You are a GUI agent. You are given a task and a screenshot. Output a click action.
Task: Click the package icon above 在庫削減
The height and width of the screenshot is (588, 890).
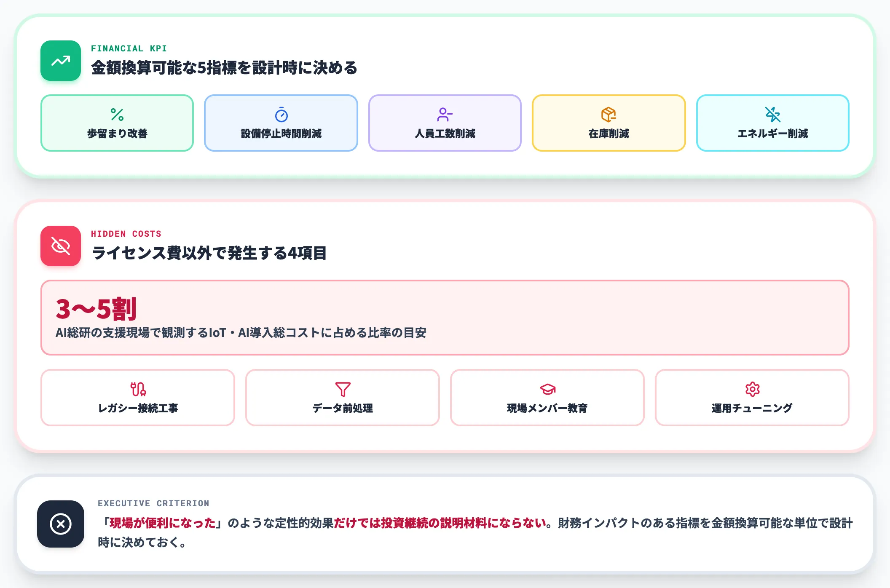point(609,115)
